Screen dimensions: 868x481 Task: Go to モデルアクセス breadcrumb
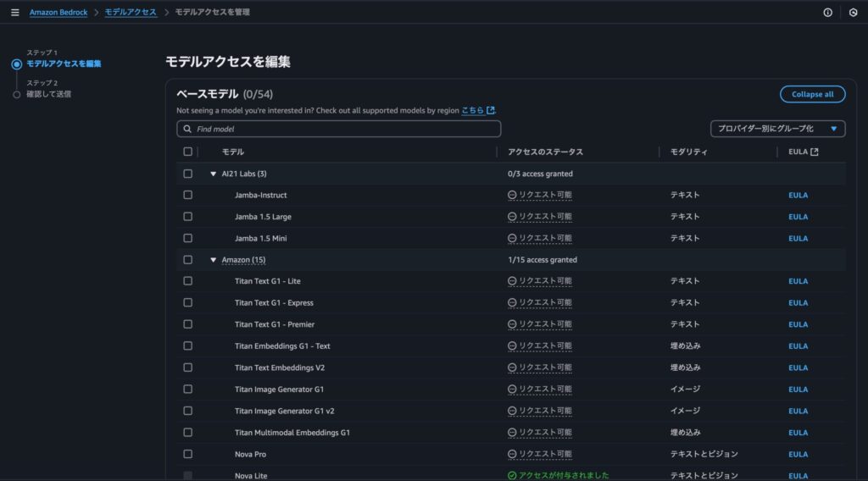(131, 12)
